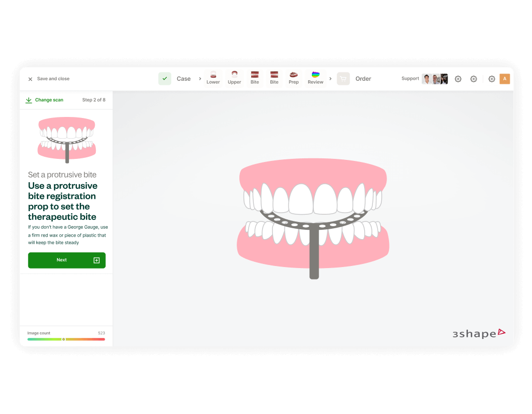
Task: Open the orange user profile avatar A
Action: click(505, 79)
